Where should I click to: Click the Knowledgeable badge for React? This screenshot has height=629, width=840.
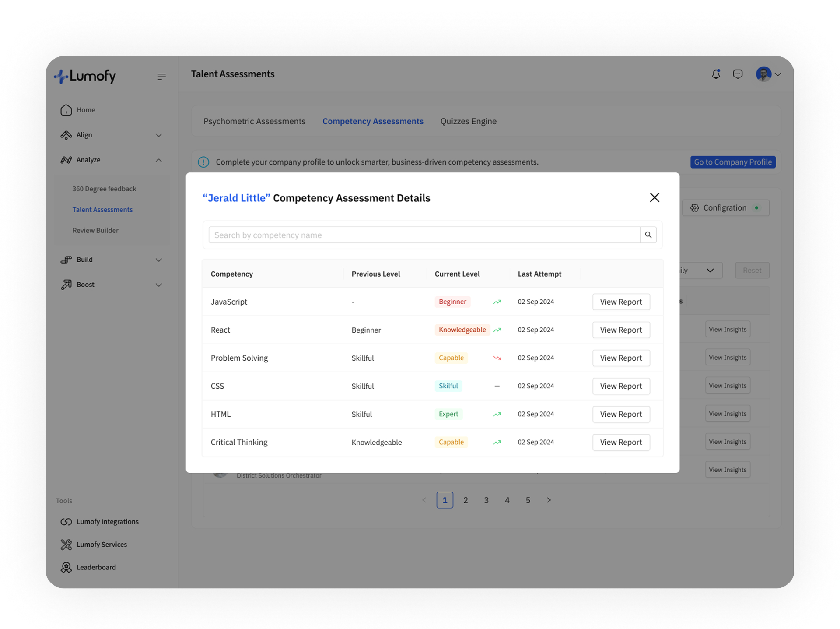click(x=462, y=330)
